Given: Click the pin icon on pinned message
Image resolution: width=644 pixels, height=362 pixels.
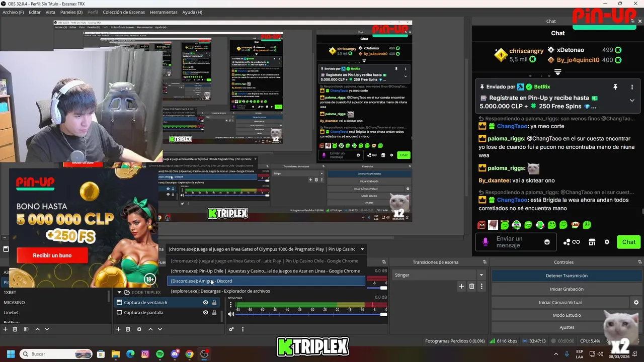Looking at the screenshot, I should click(x=615, y=87).
